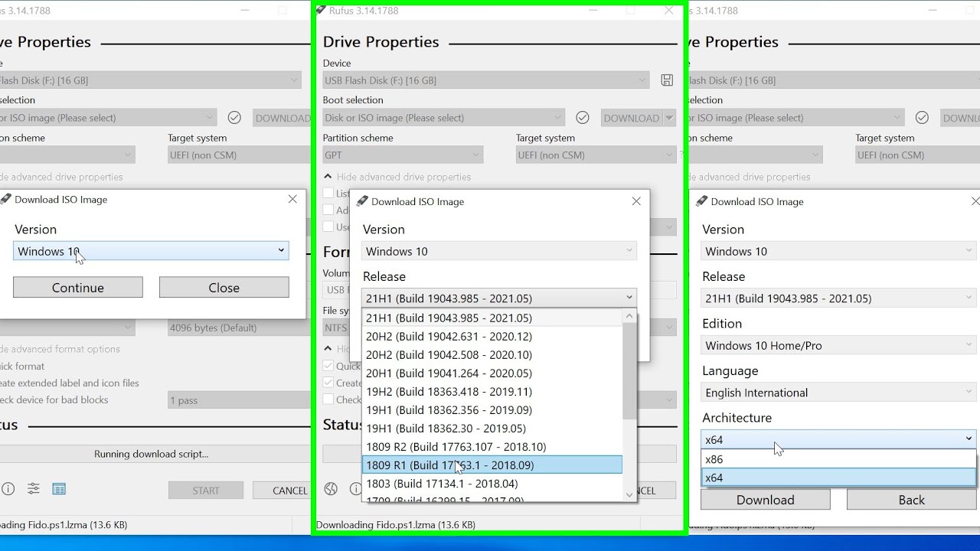Click Close button in the Version dialog

224,288
